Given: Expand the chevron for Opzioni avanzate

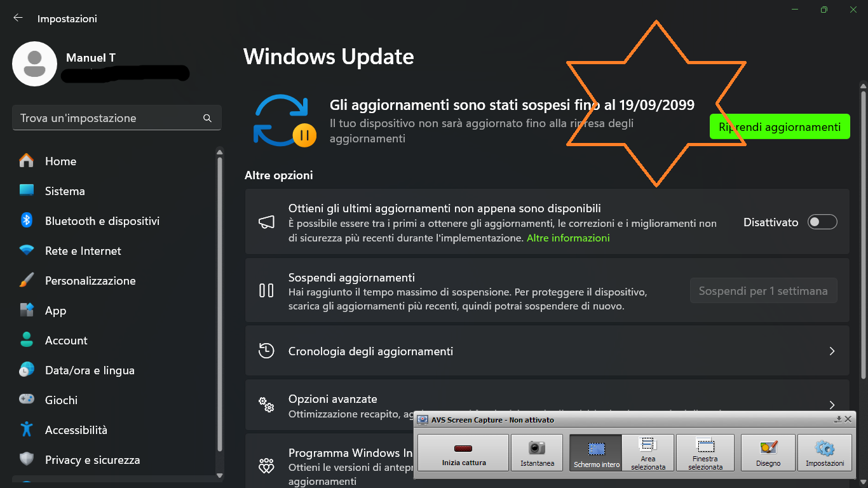Looking at the screenshot, I should 832,404.
